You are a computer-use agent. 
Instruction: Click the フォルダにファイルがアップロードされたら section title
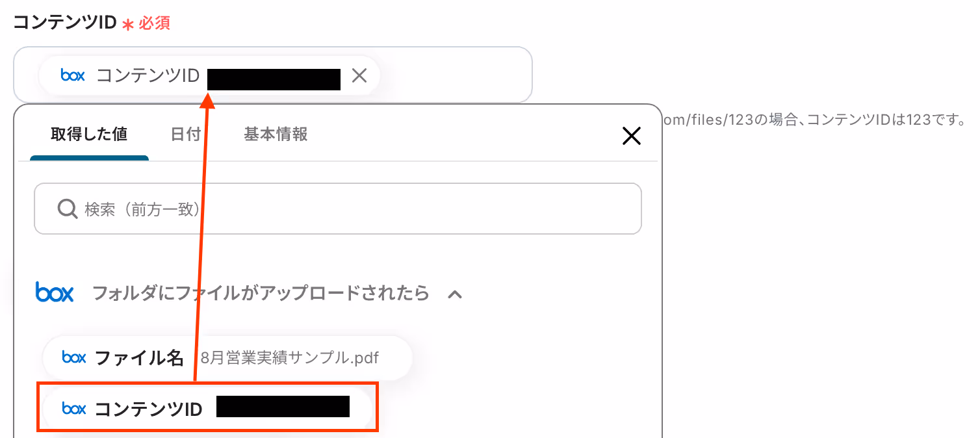click(x=261, y=293)
